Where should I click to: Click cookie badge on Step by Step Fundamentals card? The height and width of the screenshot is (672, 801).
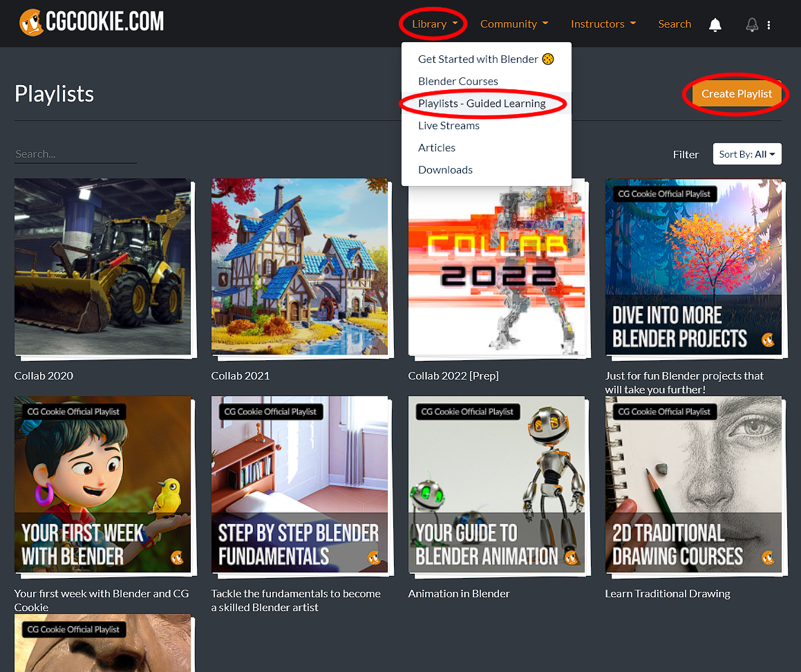pyautogui.click(x=374, y=557)
